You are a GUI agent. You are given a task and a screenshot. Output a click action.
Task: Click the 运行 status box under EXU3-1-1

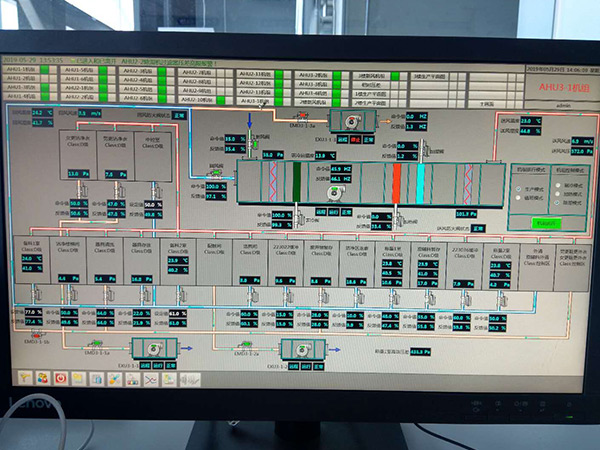tap(158, 366)
